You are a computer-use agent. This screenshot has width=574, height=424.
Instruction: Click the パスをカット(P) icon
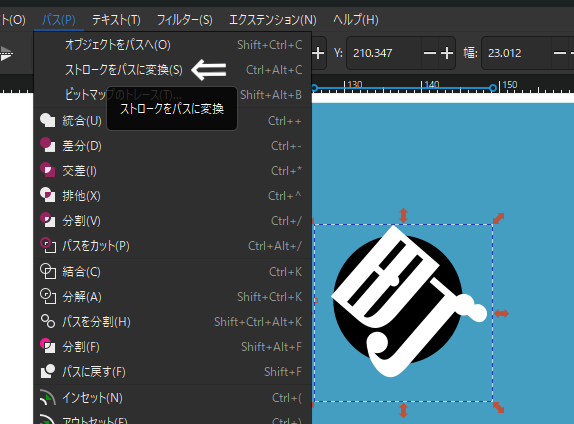[x=48, y=245]
